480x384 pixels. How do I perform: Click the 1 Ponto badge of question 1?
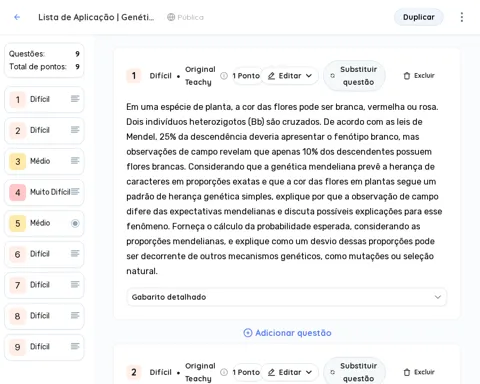click(246, 76)
